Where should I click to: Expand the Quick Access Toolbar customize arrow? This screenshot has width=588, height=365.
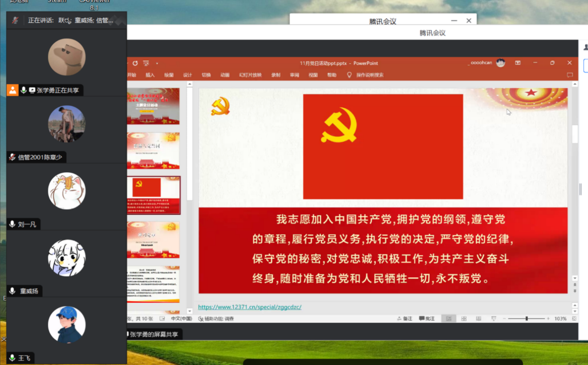[x=157, y=63]
